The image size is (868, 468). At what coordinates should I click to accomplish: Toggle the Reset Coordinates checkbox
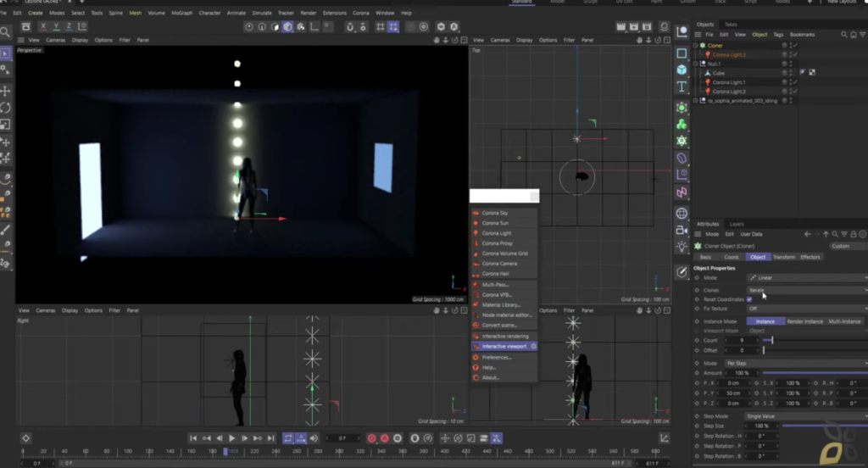(x=749, y=299)
